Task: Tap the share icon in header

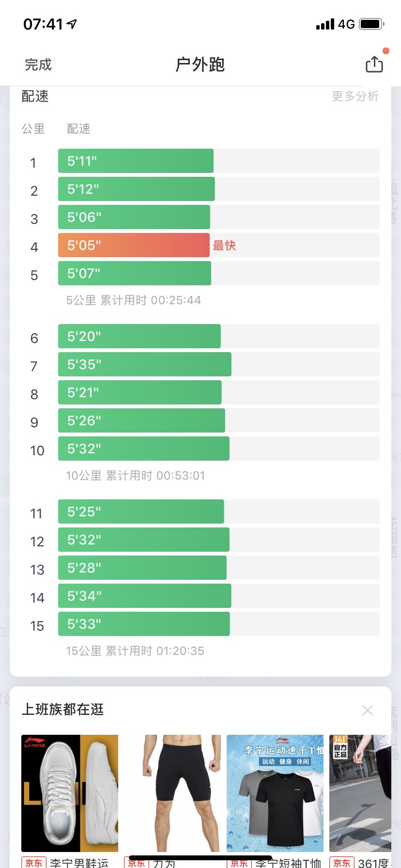Action: coord(374,64)
